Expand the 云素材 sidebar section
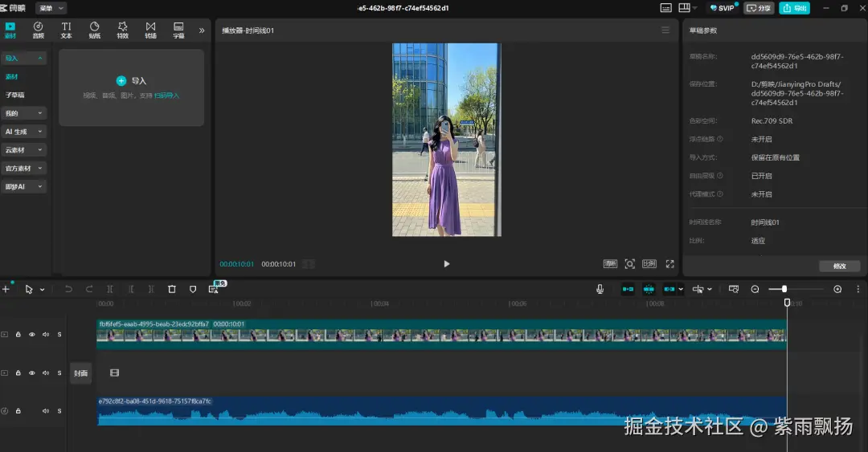 click(24, 150)
